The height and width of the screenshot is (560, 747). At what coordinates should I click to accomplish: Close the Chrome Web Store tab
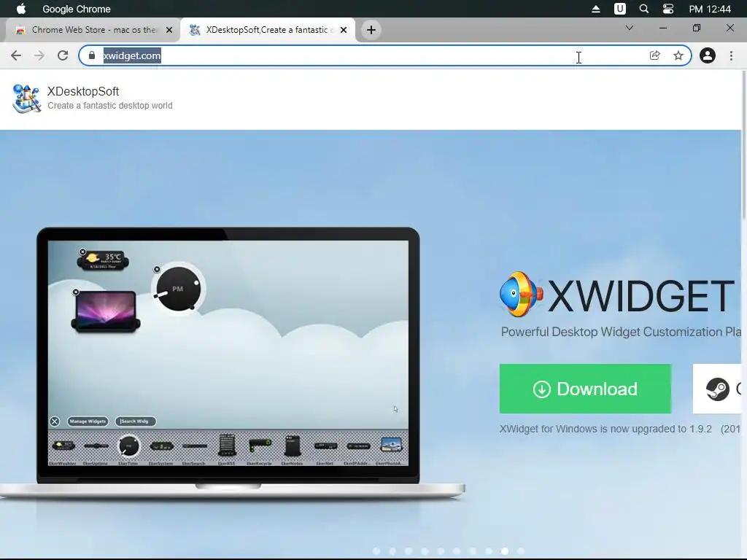pos(169,30)
